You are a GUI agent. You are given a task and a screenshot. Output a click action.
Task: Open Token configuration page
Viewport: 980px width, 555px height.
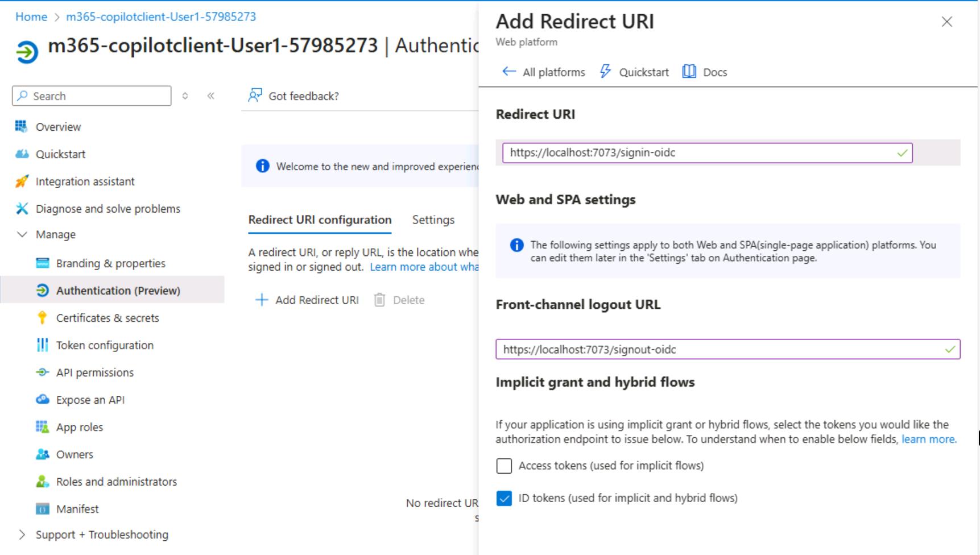(x=105, y=345)
